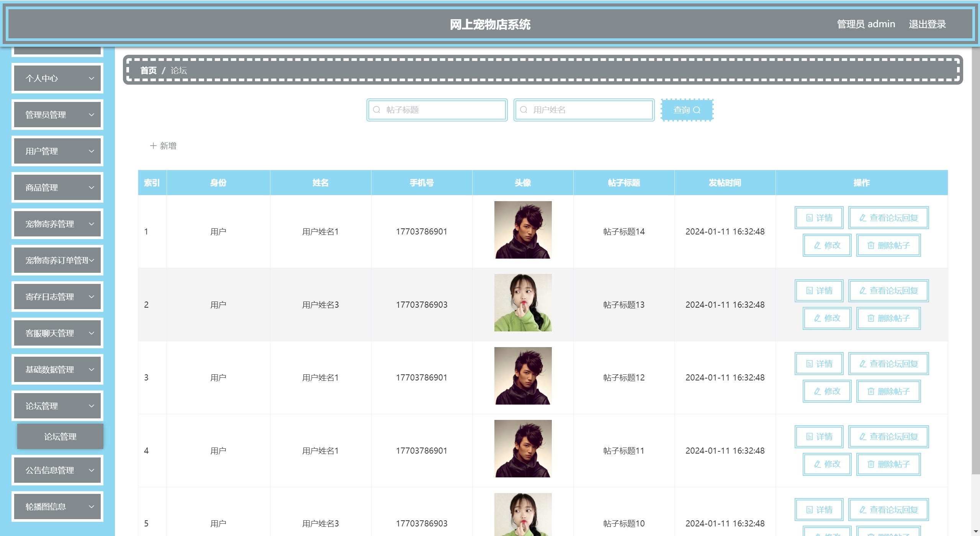Select the 论坛管理 submenu item

click(60, 436)
